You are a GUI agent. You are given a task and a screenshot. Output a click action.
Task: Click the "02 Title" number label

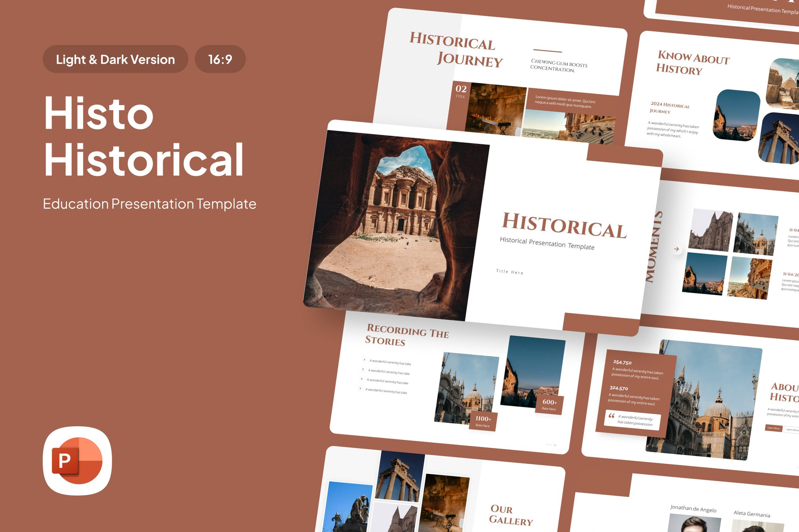coord(461,91)
